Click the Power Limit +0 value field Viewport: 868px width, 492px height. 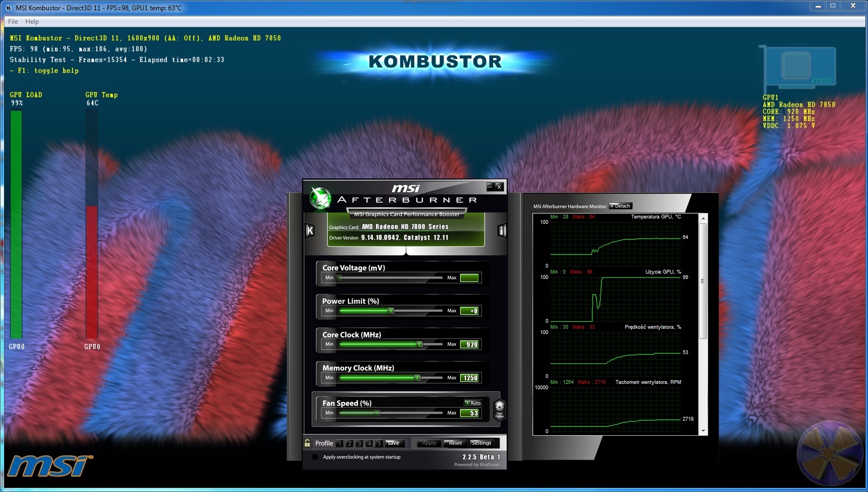[x=469, y=311]
